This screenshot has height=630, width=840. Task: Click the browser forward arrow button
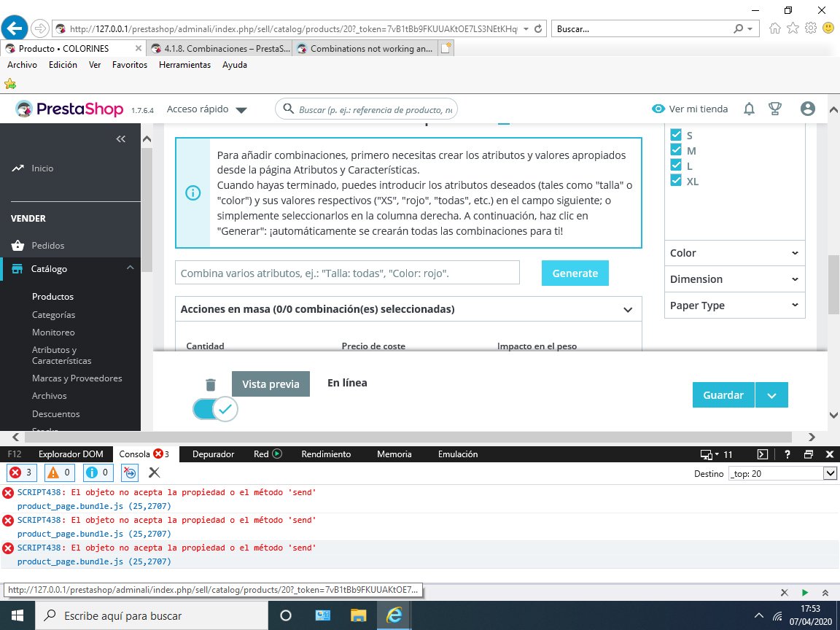click(40, 28)
